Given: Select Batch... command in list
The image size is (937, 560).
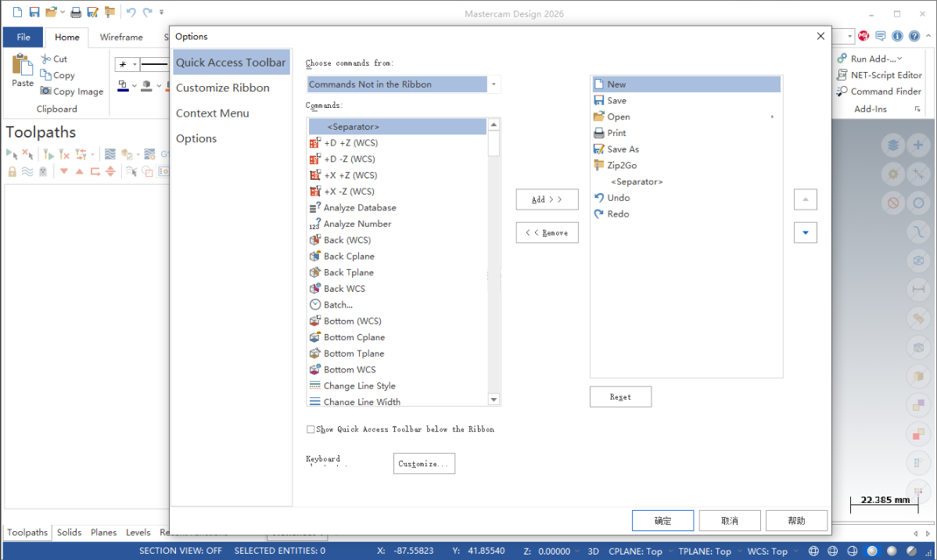Looking at the screenshot, I should pyautogui.click(x=397, y=305).
